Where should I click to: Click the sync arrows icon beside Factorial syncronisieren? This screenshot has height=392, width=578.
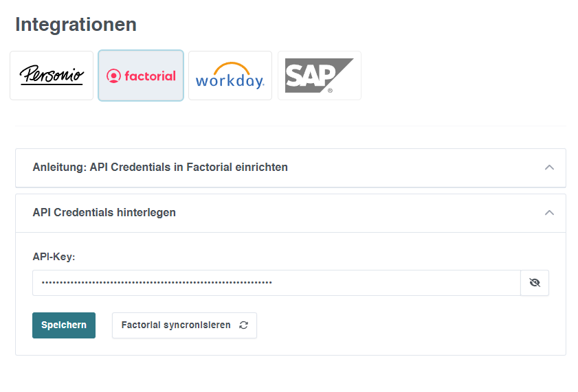click(244, 325)
